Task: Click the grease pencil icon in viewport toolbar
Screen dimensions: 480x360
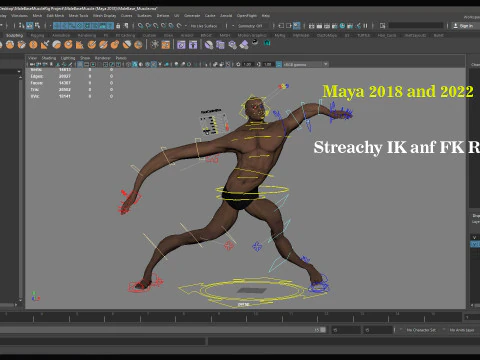Action: 70,64
